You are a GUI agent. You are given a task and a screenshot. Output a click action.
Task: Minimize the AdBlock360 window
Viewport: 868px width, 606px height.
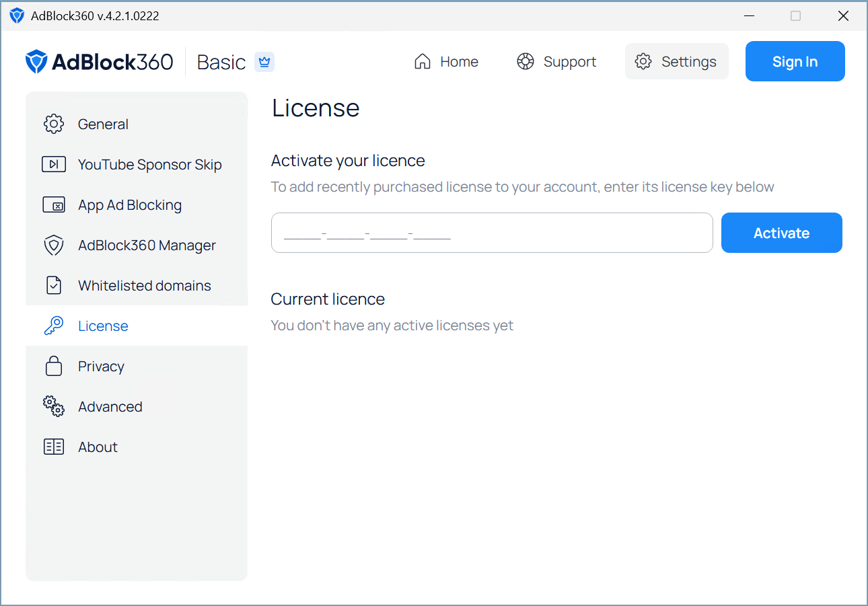tap(748, 15)
